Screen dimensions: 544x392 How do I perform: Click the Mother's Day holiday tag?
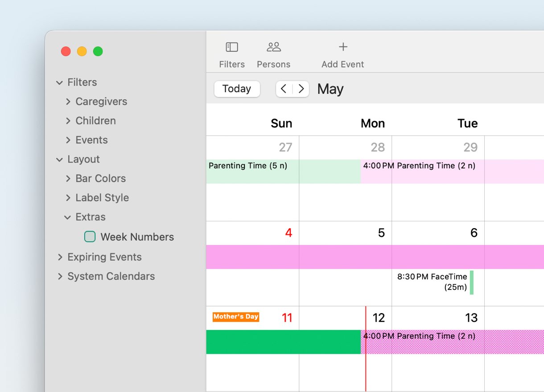point(236,317)
